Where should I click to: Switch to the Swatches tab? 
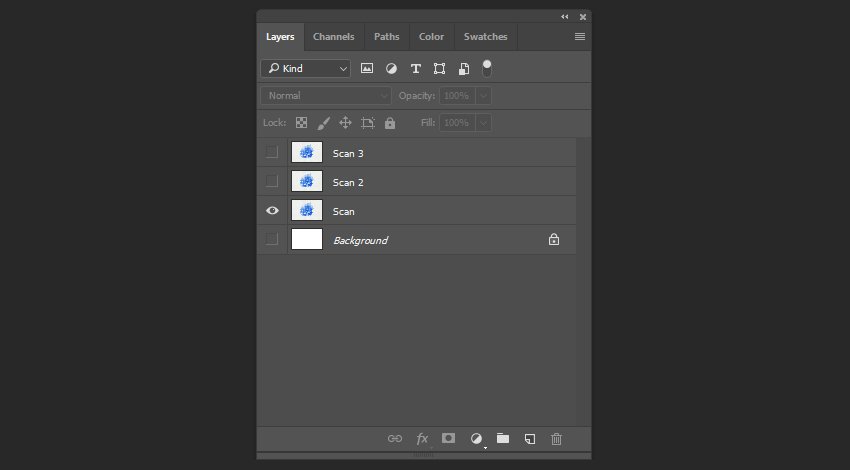tap(485, 37)
